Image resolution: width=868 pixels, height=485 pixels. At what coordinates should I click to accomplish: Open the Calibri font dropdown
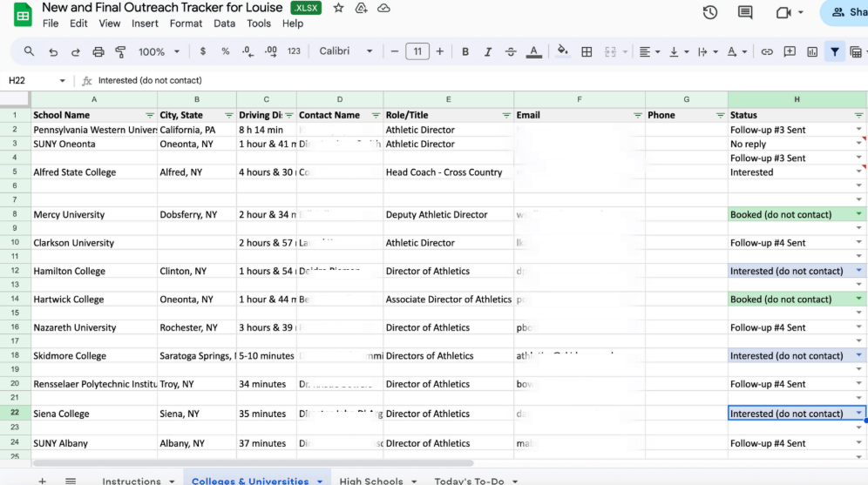[345, 51]
